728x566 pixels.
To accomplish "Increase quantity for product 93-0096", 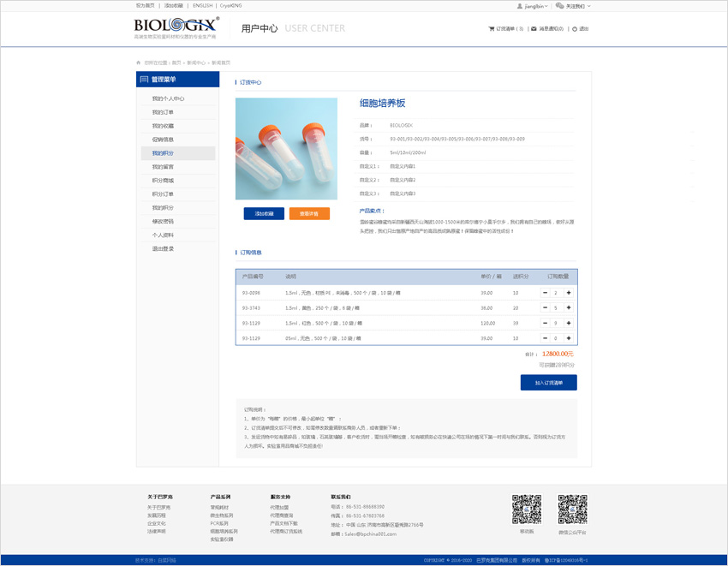I will point(569,293).
